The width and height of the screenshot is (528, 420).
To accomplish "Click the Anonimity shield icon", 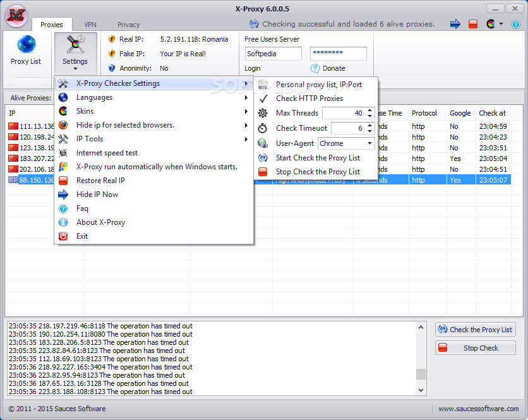I will [112, 68].
